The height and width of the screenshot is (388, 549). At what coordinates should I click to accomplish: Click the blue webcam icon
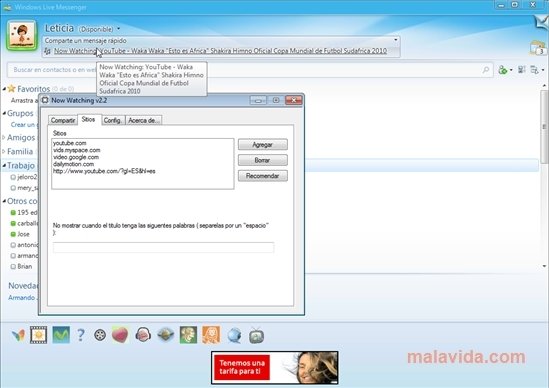(234, 335)
